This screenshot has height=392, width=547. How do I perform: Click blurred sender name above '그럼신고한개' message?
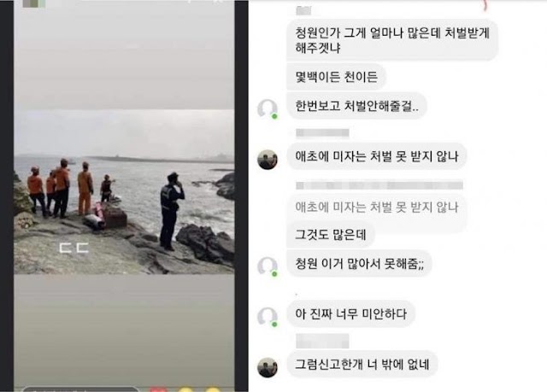click(322, 341)
